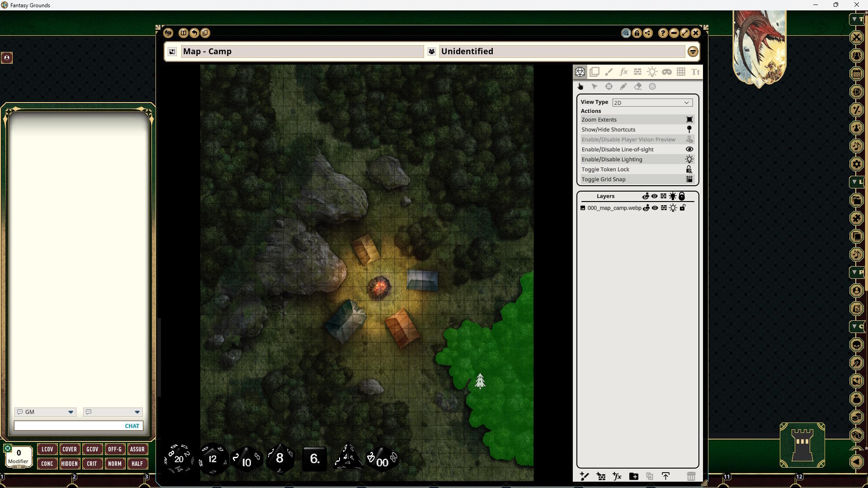
Task: Select the Layers tab icon in image toolbar
Action: (x=594, y=72)
